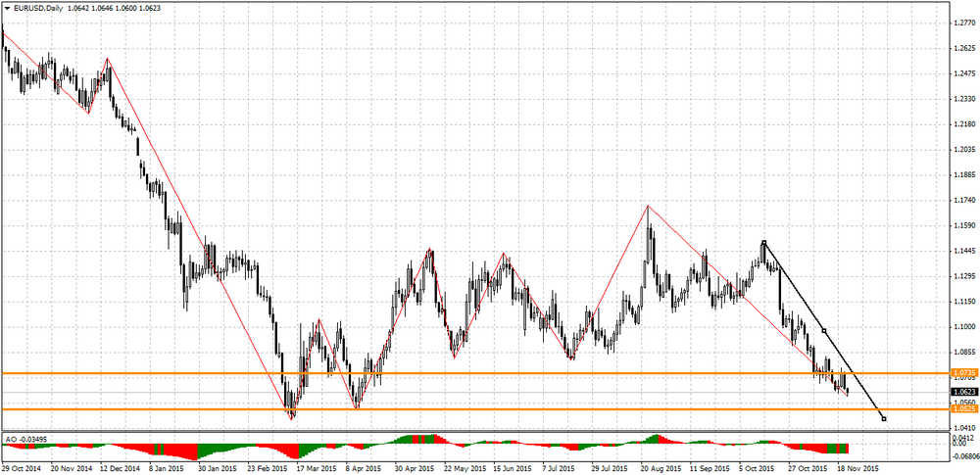Screen dimensions: 980x475
Task: Select the upper orange horizontal line
Action: [x=490, y=373]
